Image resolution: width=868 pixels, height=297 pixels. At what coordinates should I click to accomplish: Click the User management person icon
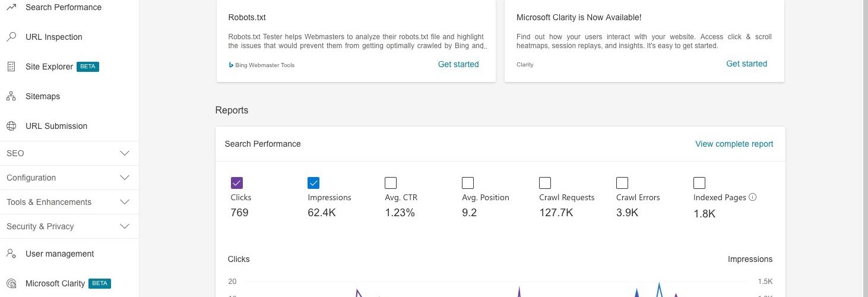(x=11, y=254)
